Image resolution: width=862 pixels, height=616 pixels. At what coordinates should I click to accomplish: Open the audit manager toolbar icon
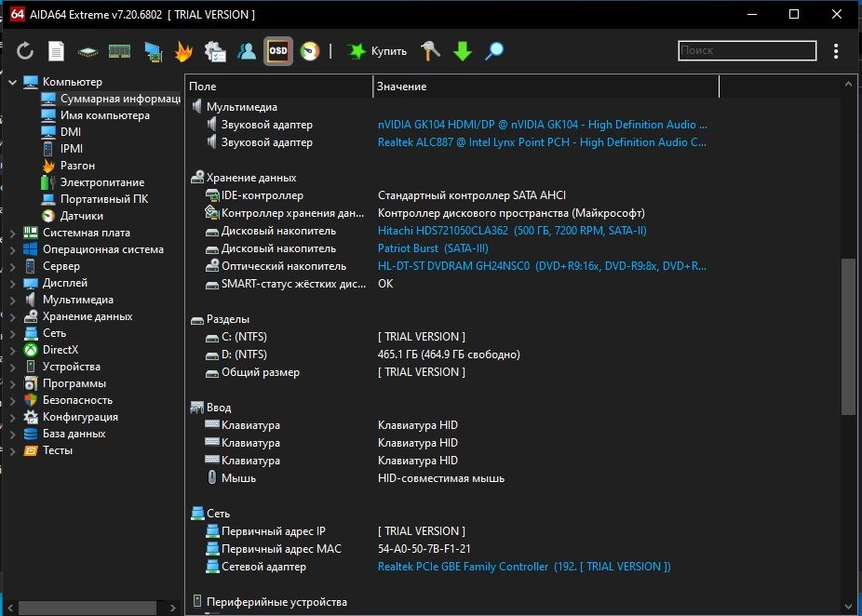point(215,52)
